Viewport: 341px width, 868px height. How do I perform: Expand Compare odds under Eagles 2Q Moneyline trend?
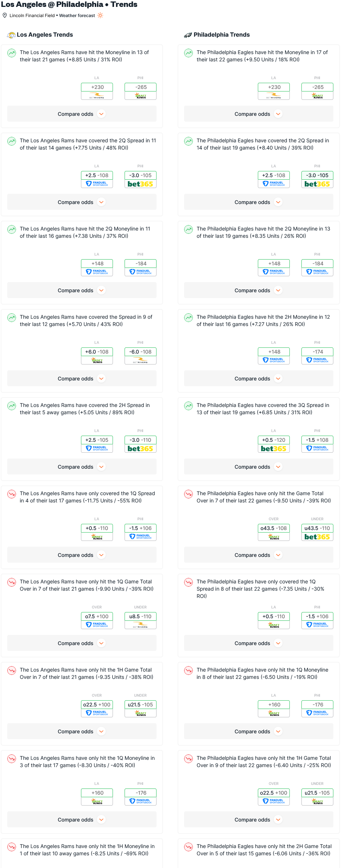259,290
